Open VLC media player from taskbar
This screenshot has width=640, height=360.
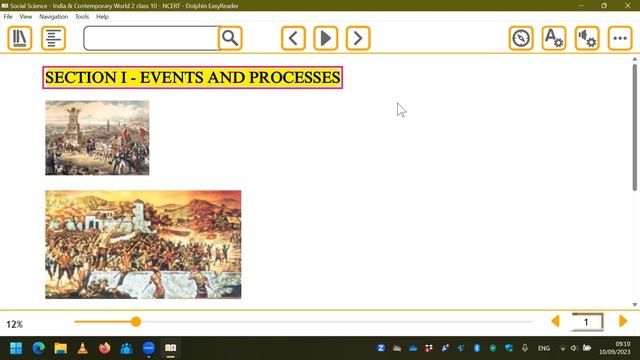coord(82,348)
